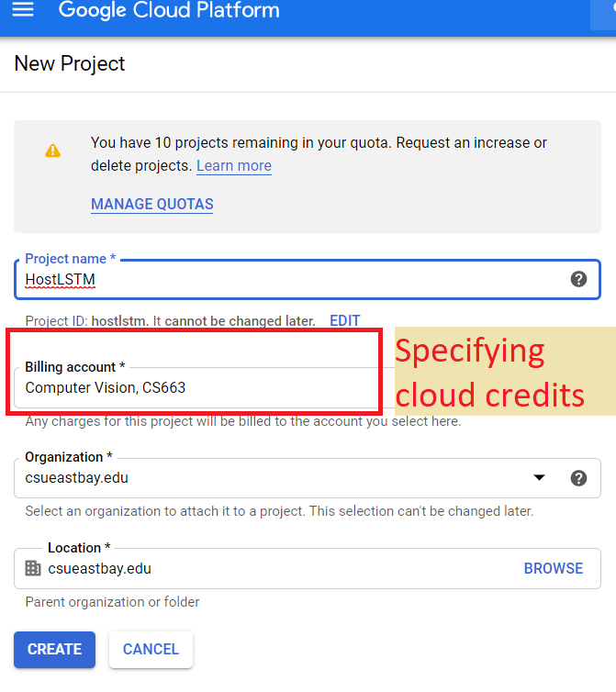Click the building icon in Location field
This screenshot has width=616, height=692.
[x=33, y=568]
